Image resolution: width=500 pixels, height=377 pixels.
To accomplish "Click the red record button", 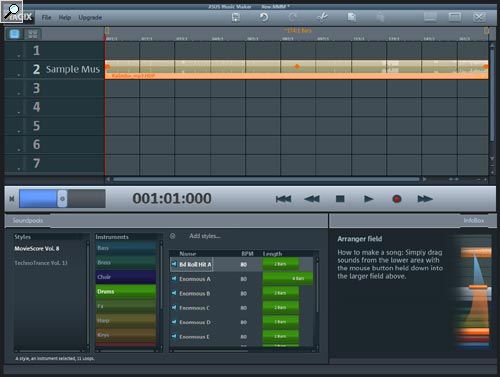I will pos(397,199).
